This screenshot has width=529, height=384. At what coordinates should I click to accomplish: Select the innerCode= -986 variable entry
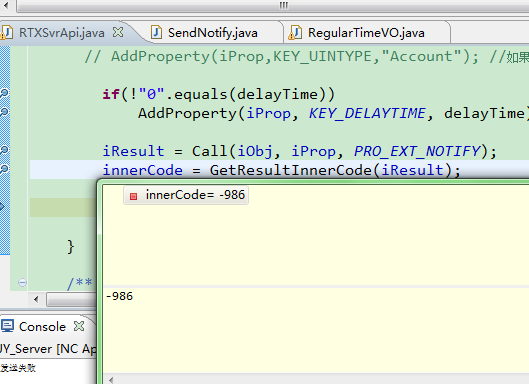186,195
